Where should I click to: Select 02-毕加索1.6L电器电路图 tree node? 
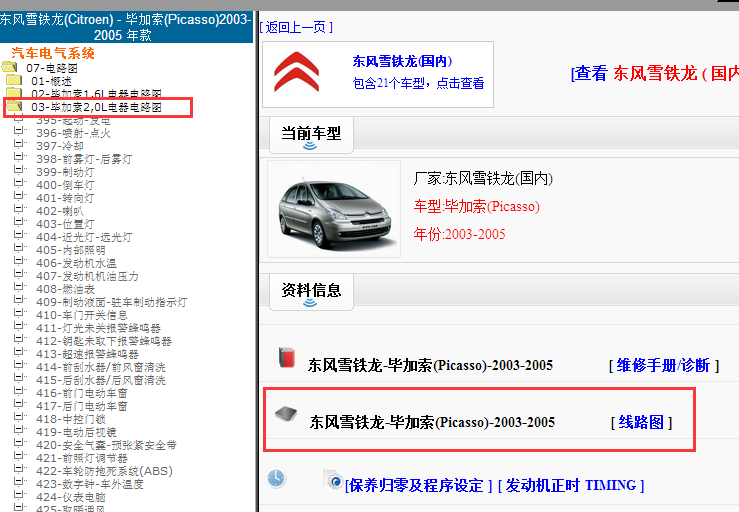pos(96,94)
